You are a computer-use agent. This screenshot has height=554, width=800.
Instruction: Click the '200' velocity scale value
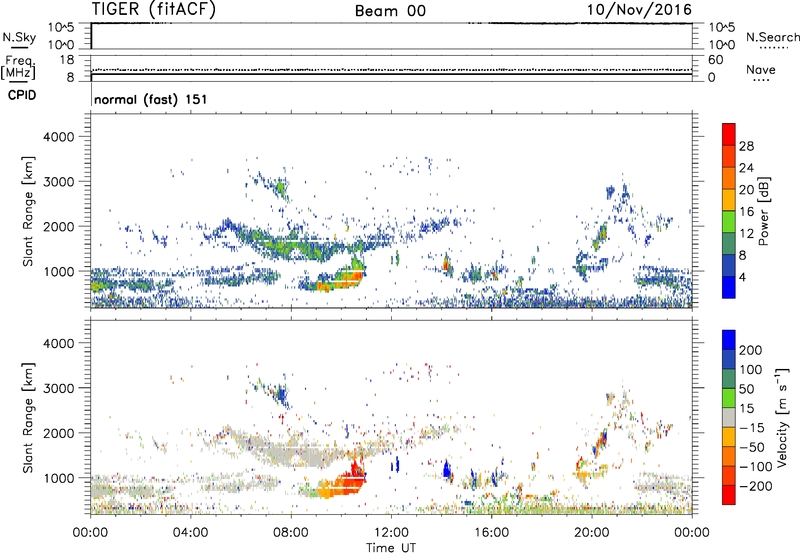pos(751,350)
